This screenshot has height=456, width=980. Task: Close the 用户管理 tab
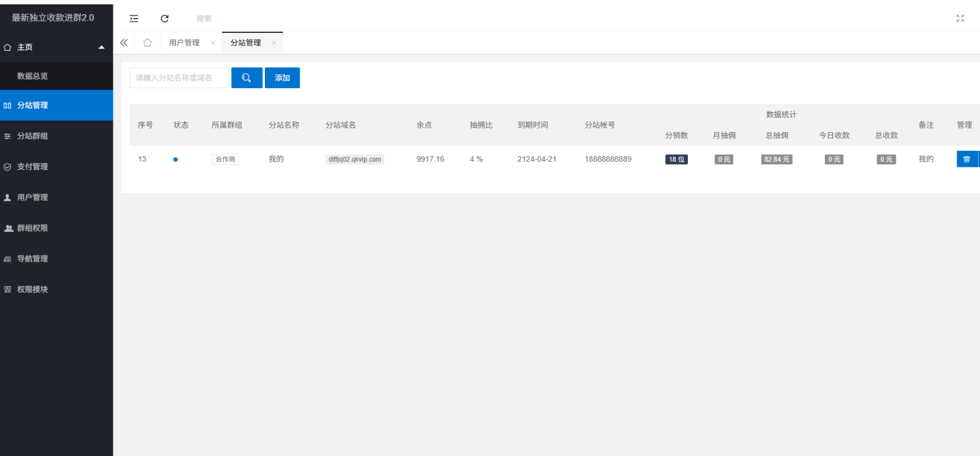click(x=213, y=43)
